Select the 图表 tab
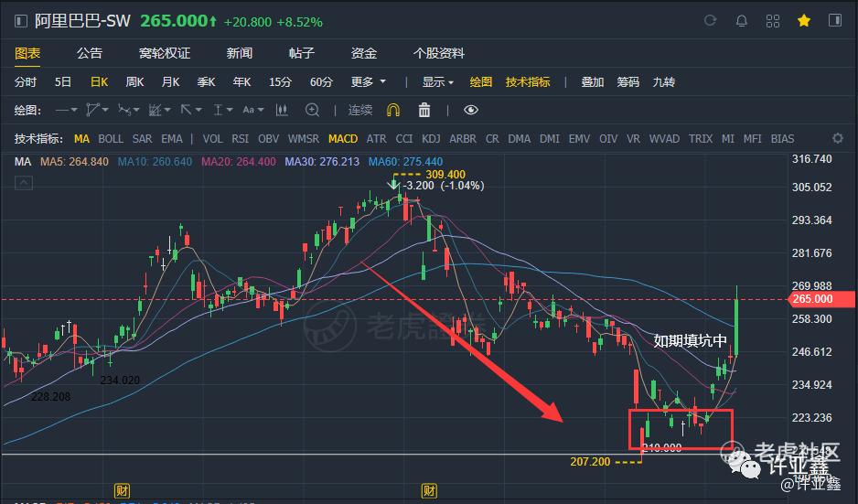Image resolution: width=858 pixels, height=504 pixels. [27, 53]
